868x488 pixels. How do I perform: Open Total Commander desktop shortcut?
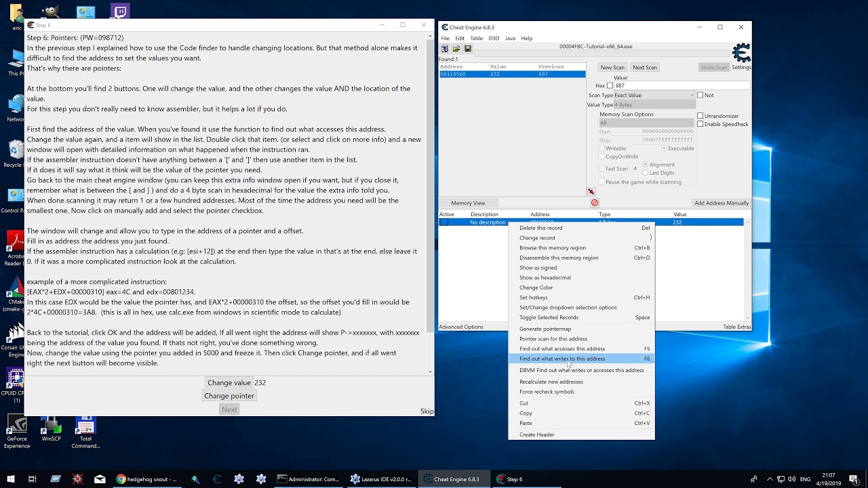tap(85, 432)
